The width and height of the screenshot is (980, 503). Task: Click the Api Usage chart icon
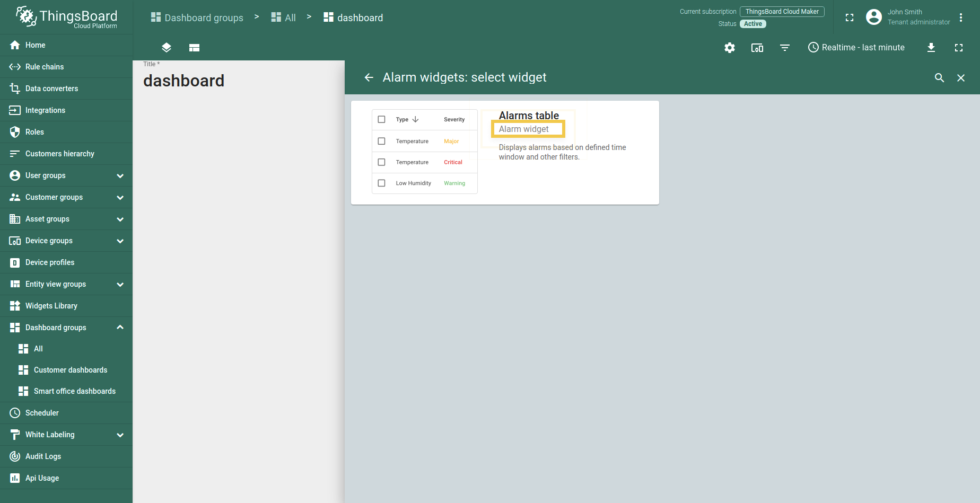[15, 478]
